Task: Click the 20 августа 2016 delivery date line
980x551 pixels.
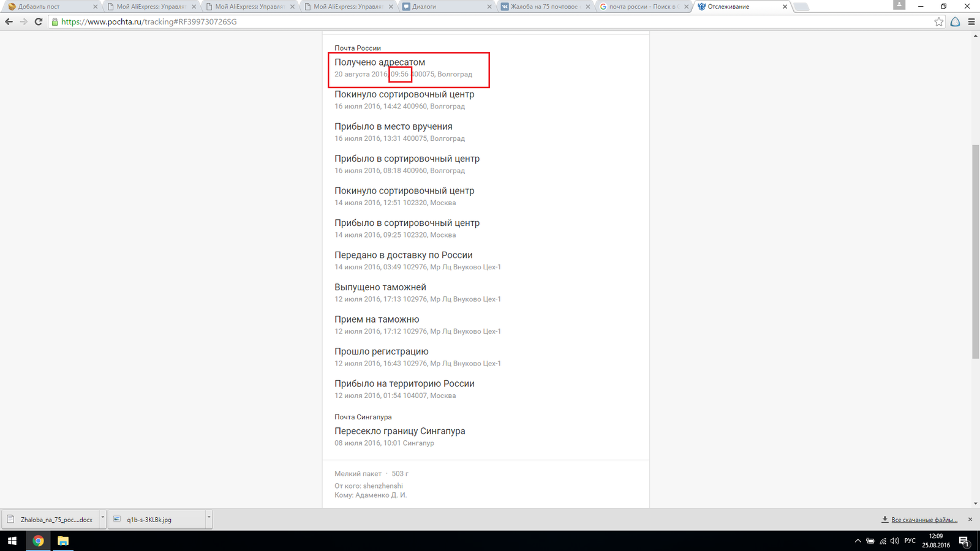Action: tap(403, 74)
